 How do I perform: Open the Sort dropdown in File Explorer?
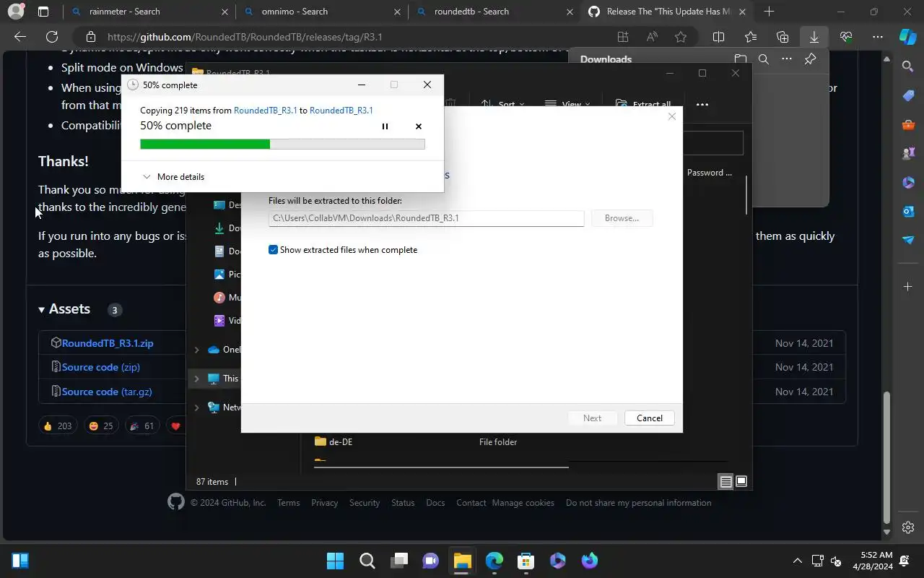point(504,105)
